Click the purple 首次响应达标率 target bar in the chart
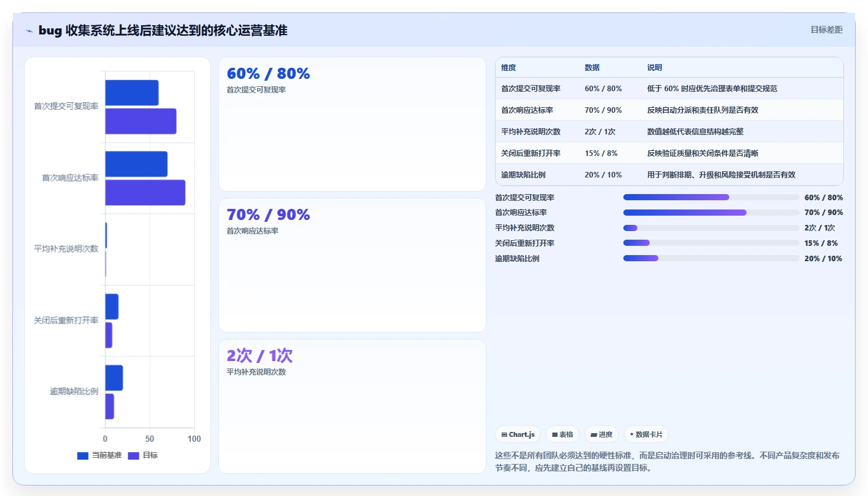The height and width of the screenshot is (496, 868). 145,192
